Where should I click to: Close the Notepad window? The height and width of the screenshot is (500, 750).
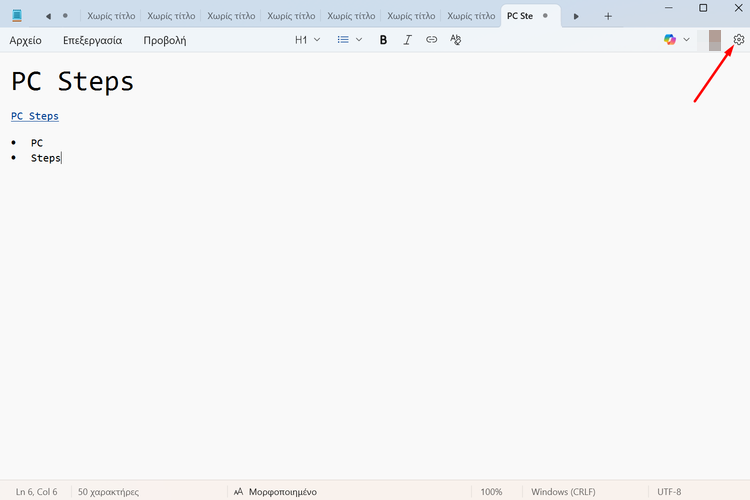point(739,8)
